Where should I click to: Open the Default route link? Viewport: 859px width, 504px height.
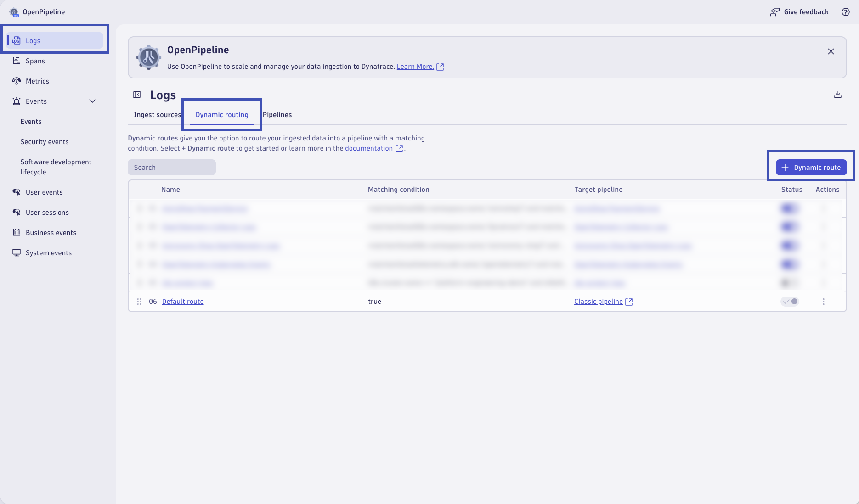pyautogui.click(x=183, y=302)
